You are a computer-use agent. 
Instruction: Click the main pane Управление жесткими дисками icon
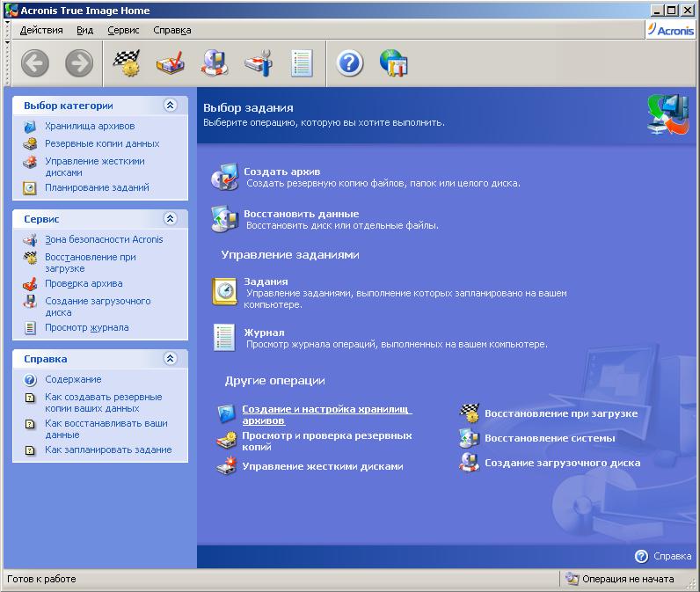point(227,466)
